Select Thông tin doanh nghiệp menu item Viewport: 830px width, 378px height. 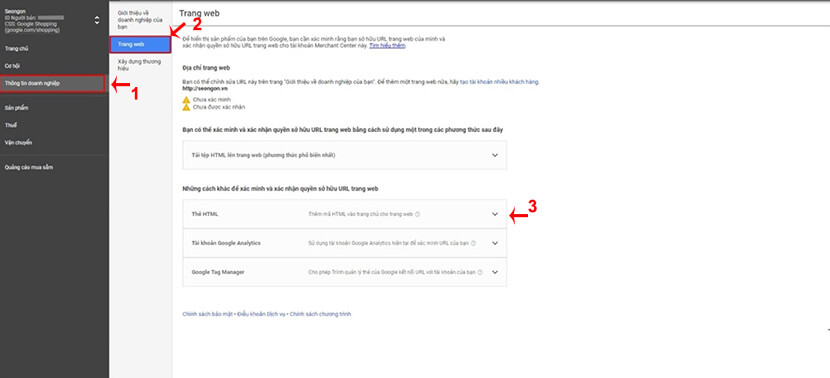click(52, 84)
